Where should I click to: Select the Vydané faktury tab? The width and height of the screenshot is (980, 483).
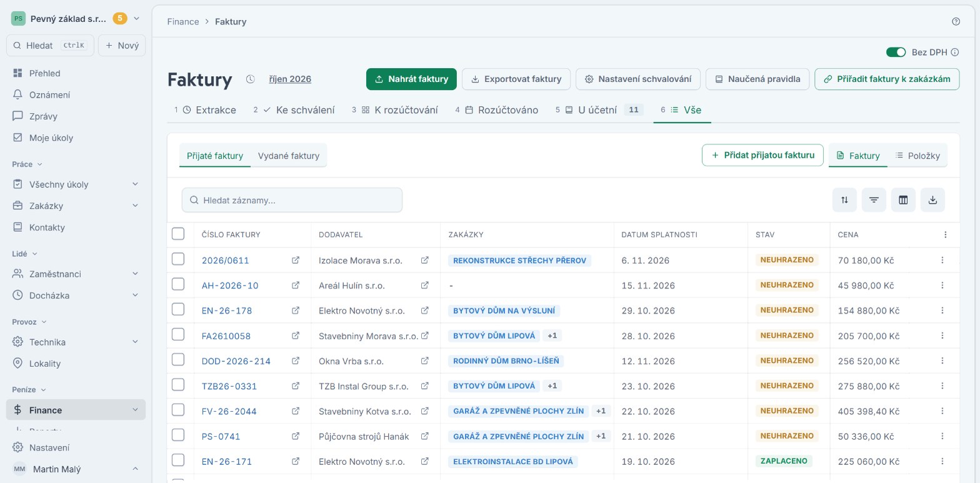pyautogui.click(x=289, y=156)
